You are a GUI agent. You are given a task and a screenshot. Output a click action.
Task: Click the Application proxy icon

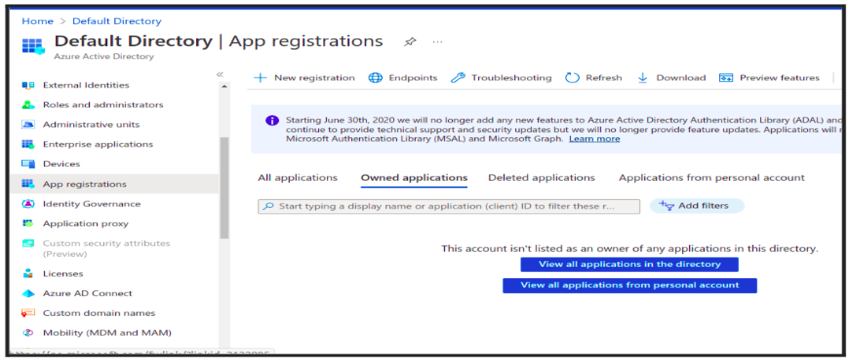coord(28,223)
